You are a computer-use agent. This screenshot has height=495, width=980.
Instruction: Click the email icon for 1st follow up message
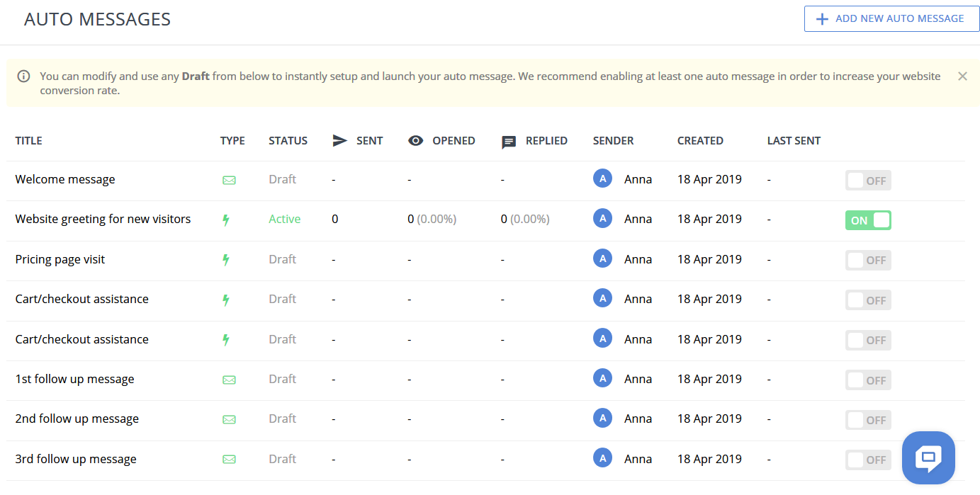click(229, 380)
